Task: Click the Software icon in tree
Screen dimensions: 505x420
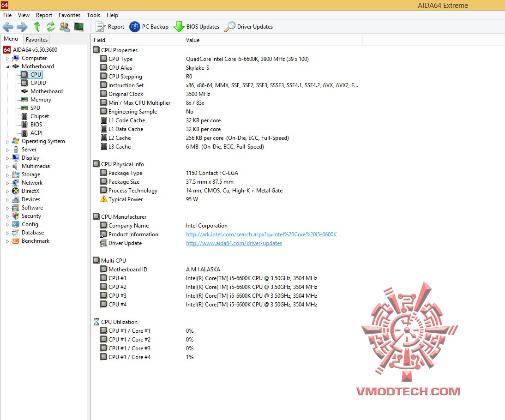Action: point(15,208)
